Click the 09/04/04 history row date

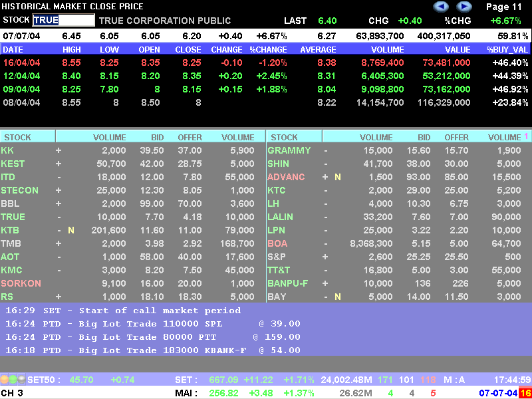tap(21, 90)
